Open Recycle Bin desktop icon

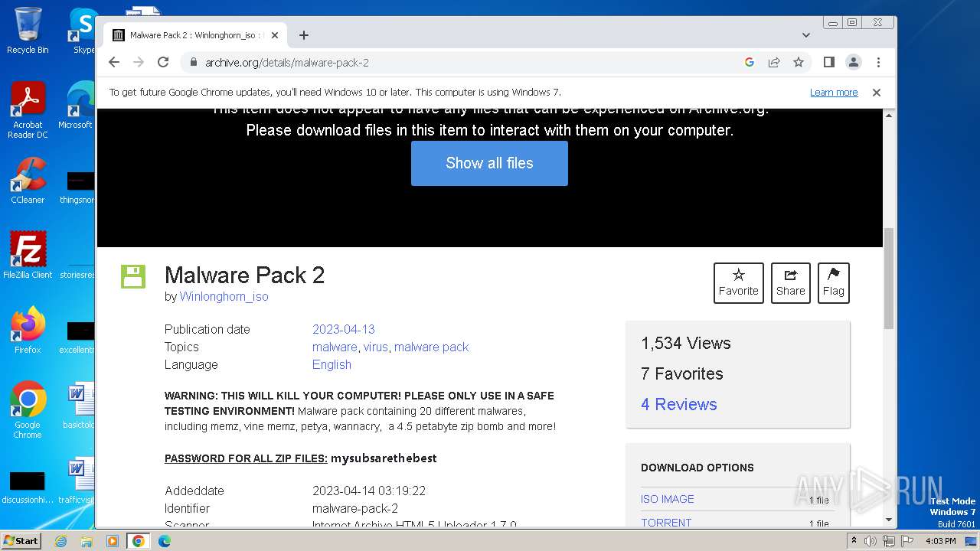(28, 31)
